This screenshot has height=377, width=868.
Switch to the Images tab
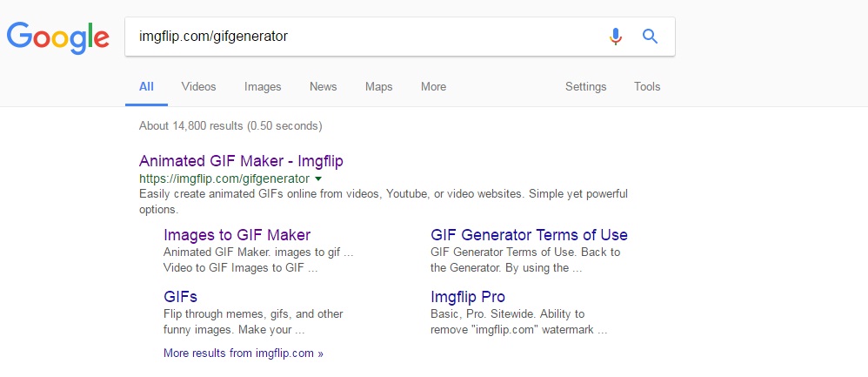point(263,86)
